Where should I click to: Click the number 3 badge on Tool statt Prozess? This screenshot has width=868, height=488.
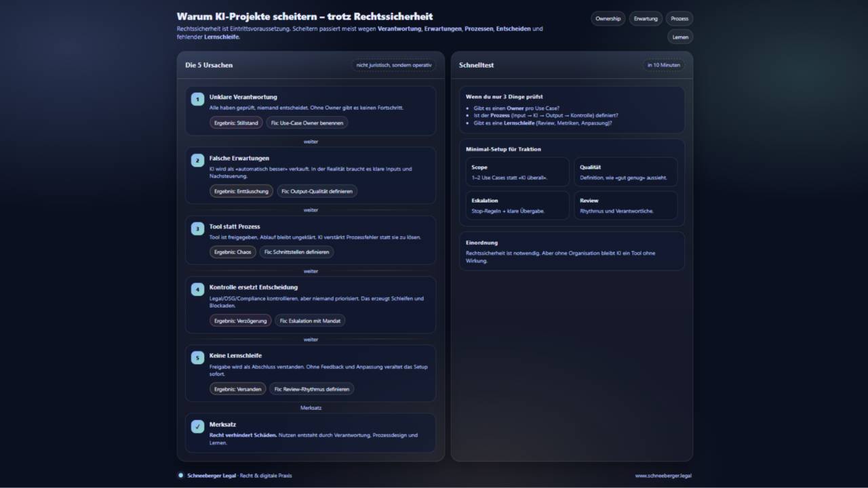coord(197,228)
